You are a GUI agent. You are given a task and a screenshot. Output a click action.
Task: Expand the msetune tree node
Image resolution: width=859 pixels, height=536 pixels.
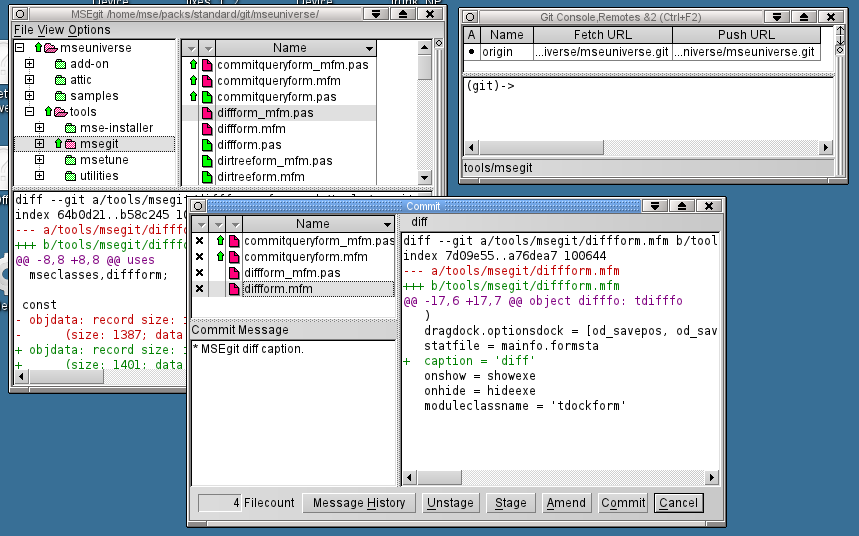point(39,159)
